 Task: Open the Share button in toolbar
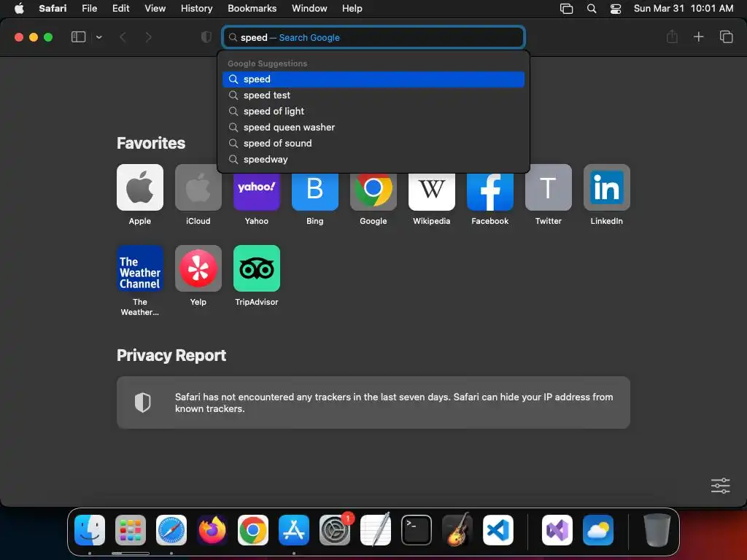point(672,36)
